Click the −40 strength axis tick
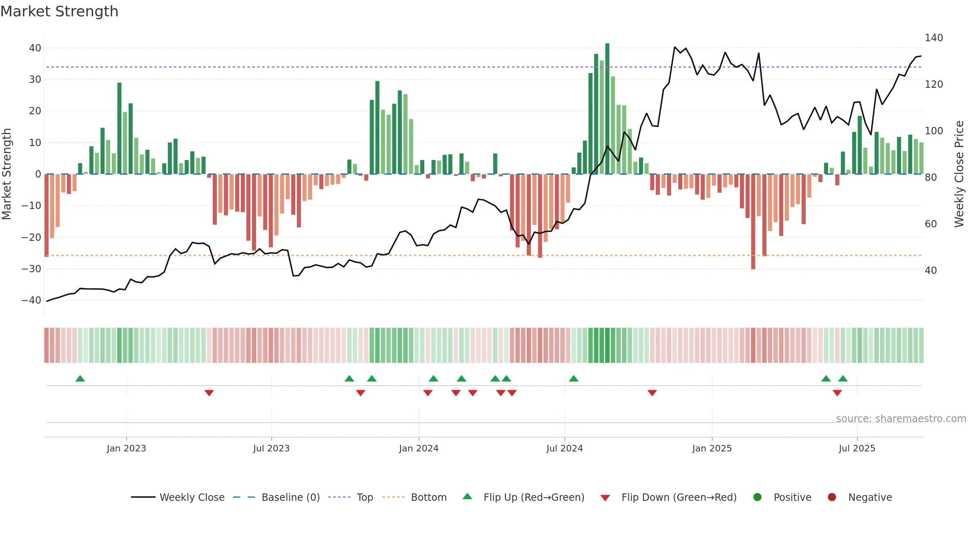Screen dimensions: 980x551 click(x=31, y=300)
